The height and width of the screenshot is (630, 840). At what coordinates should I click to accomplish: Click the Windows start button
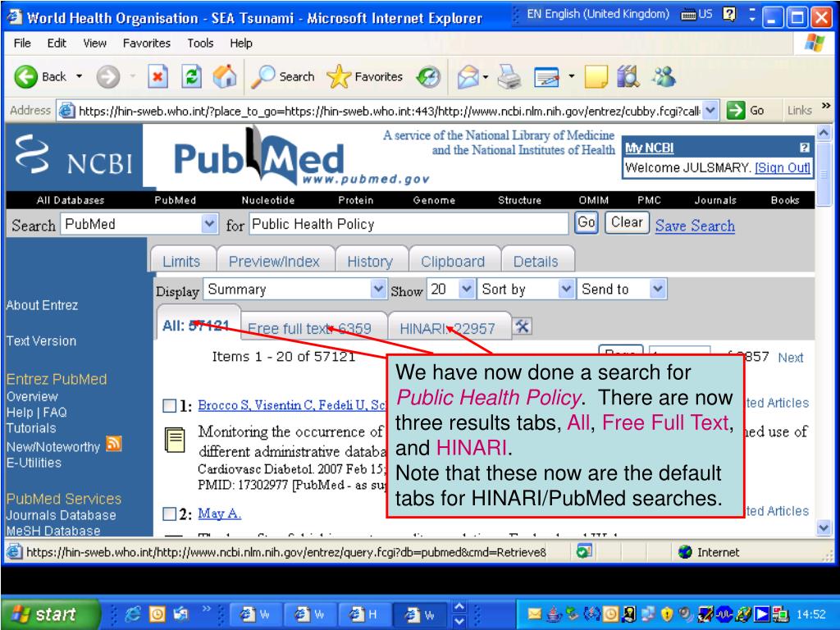(x=49, y=614)
